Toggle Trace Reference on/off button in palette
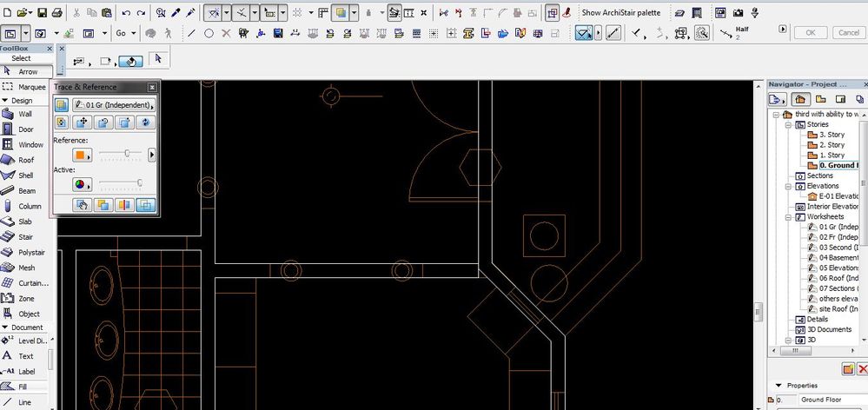Image resolution: width=868 pixels, height=410 pixels. [x=62, y=104]
